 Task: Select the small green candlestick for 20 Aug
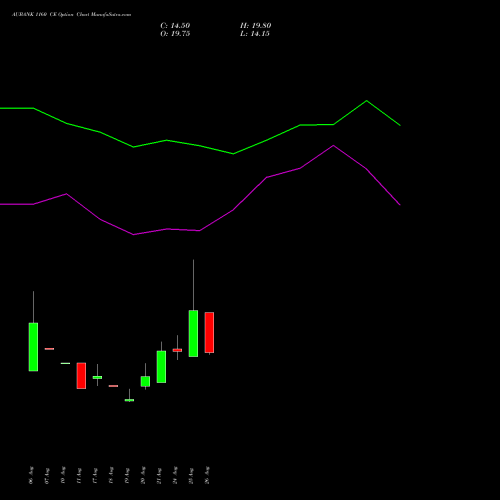pyautogui.click(x=145, y=381)
